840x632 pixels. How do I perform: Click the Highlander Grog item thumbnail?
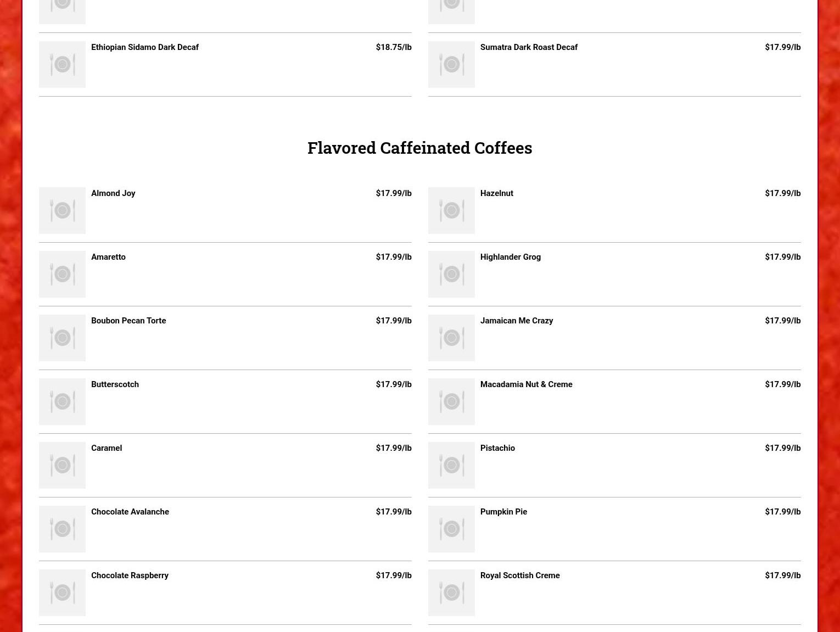[x=451, y=274]
